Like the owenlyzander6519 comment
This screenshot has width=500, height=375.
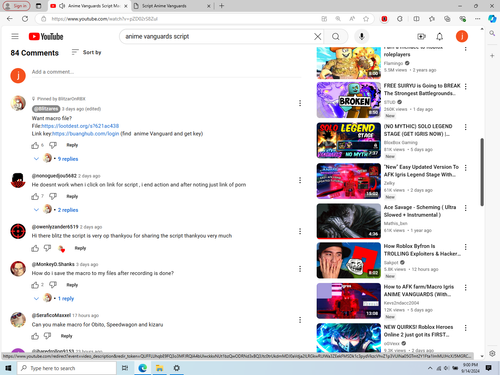tap(35, 248)
